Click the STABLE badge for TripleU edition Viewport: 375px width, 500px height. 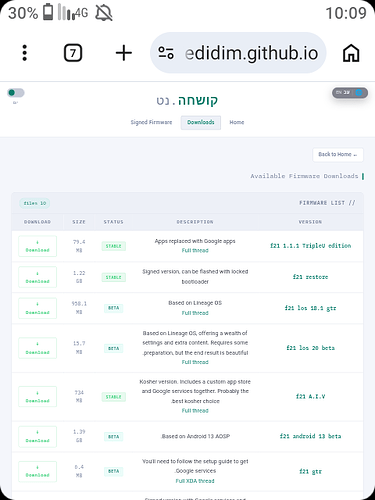pos(114,246)
